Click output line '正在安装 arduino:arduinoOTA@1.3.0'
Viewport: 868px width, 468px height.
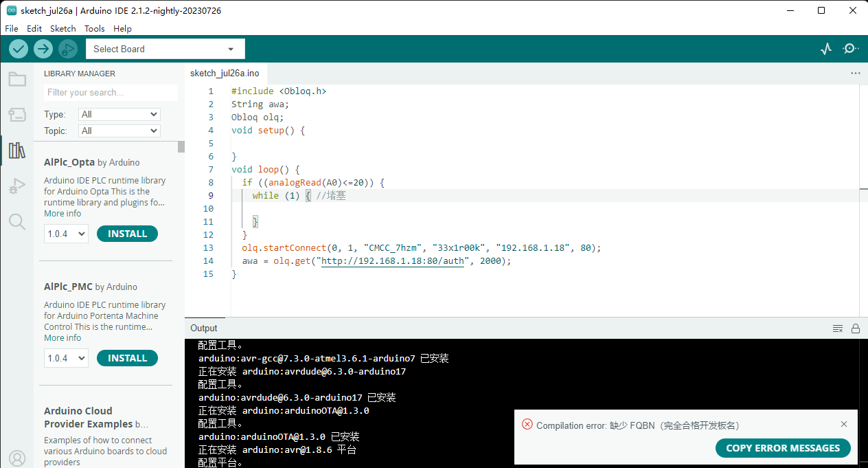coord(284,410)
